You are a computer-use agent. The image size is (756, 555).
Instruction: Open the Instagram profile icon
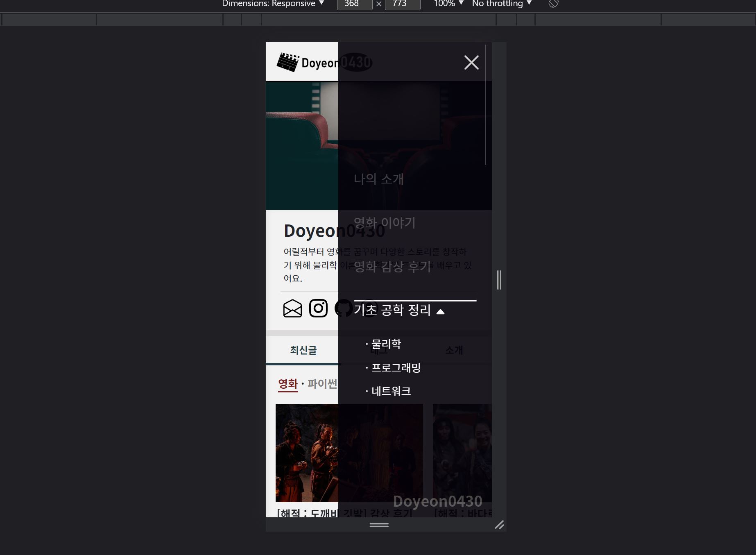pos(318,308)
